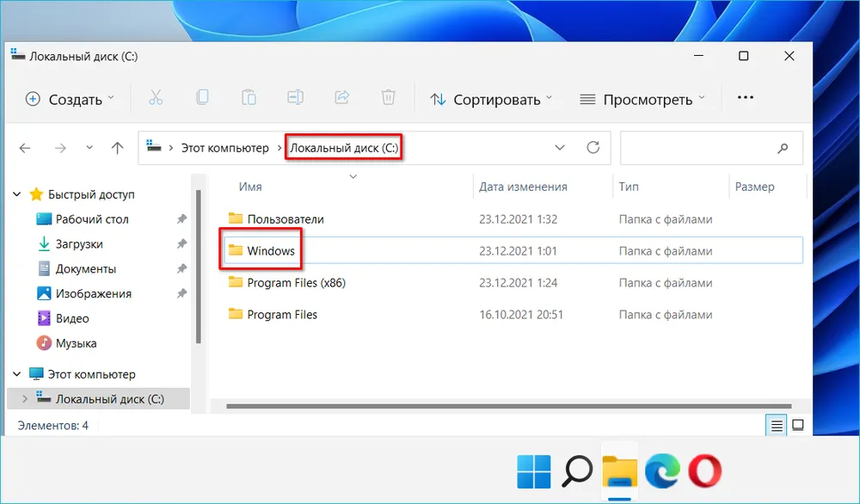This screenshot has width=860, height=504.
Task: Expand the address bar history dropdown
Action: (x=560, y=148)
